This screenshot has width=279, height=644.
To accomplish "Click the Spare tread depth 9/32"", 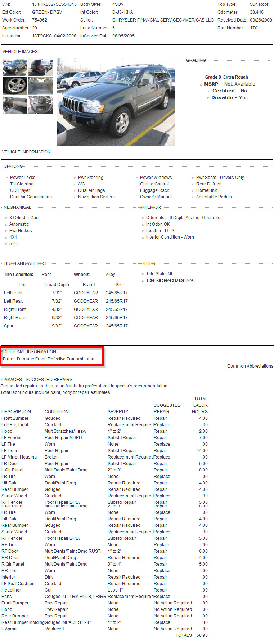I will (x=57, y=326).
